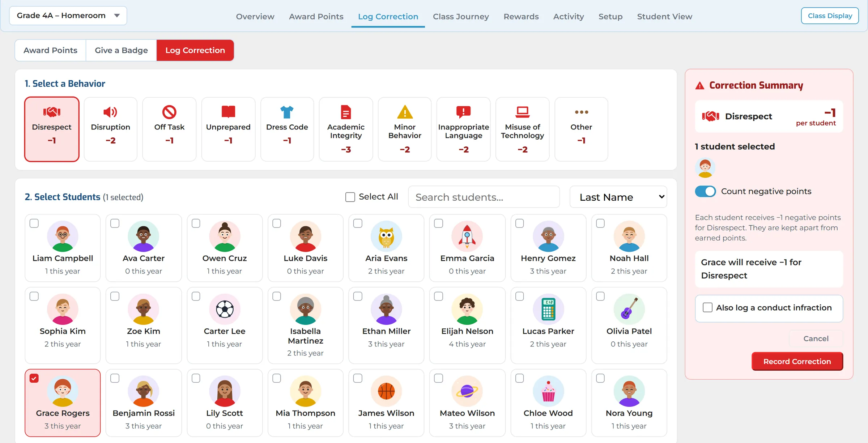This screenshot has width=868, height=443.
Task: Switch to Give a Badge mode
Action: click(121, 50)
